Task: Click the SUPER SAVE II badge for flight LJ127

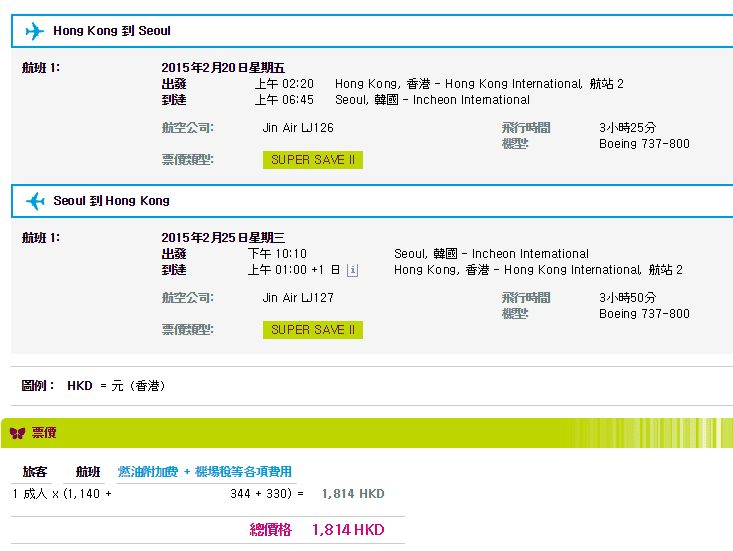Action: pos(313,330)
